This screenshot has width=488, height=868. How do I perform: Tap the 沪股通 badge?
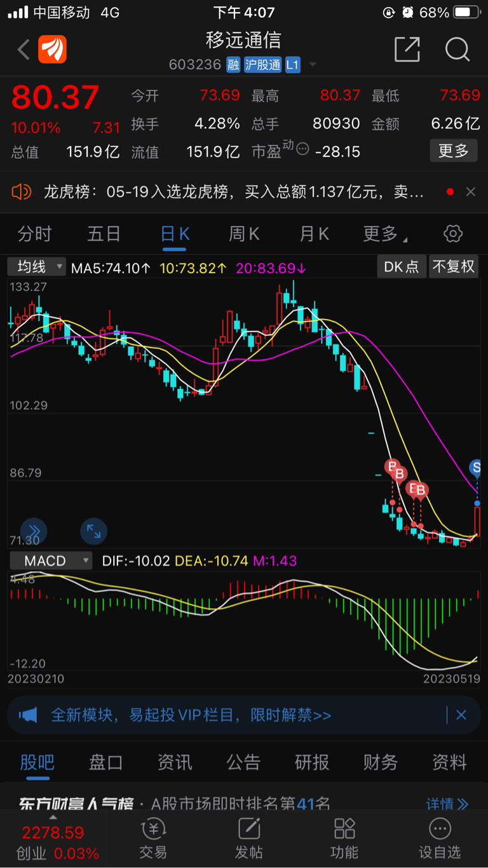pyautogui.click(x=262, y=65)
